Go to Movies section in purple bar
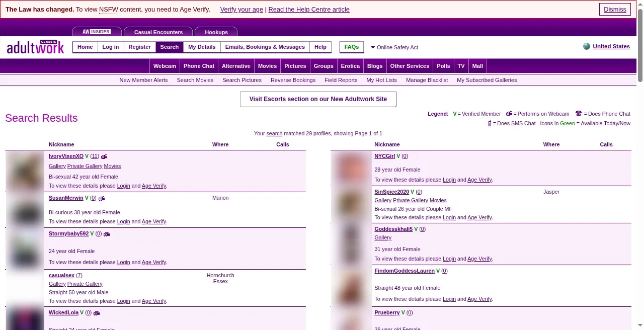 267,66
